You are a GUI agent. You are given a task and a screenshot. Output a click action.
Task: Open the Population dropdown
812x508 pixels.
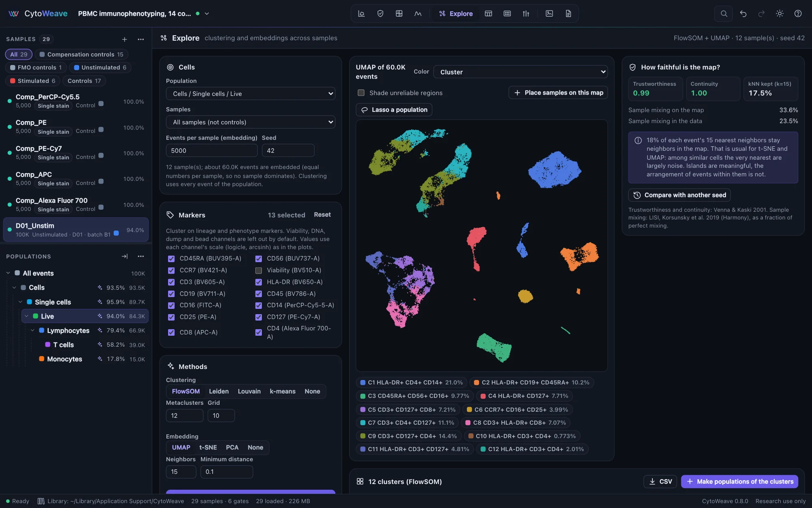pos(251,93)
